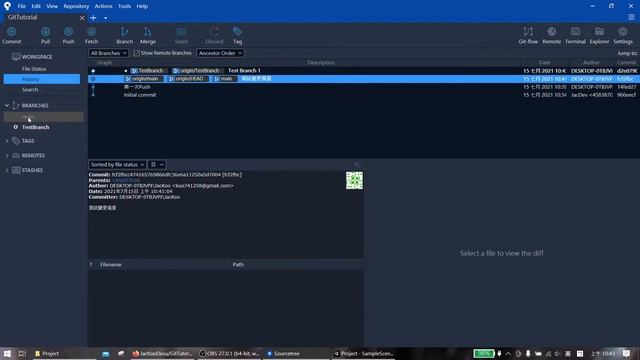Click the Push toolbar icon
The height and width of the screenshot is (360, 640).
coord(68,32)
